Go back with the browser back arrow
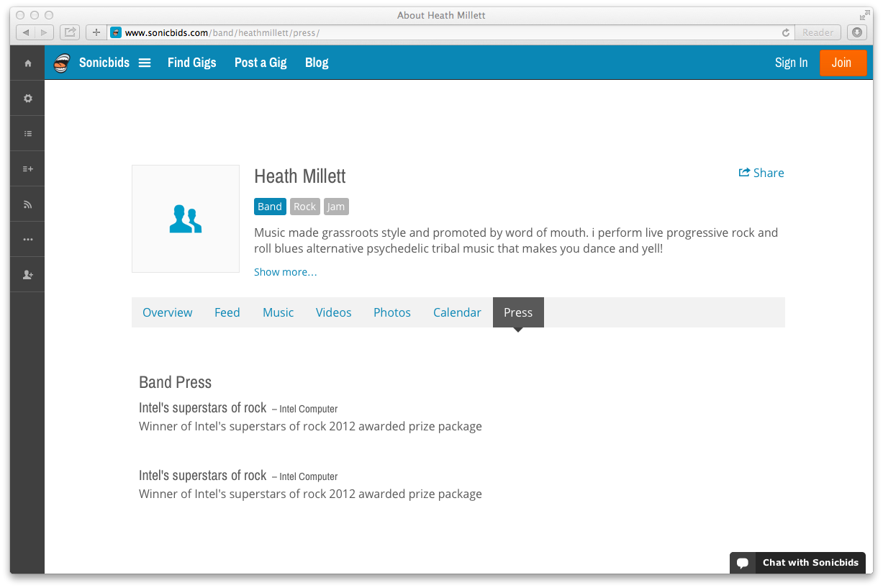Image resolution: width=883 pixels, height=588 pixels. pos(26,32)
